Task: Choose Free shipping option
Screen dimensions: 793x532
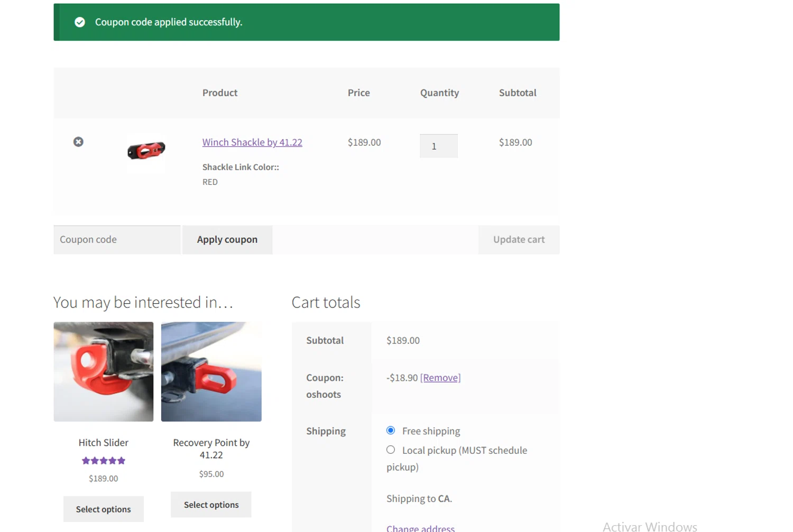Action: (x=391, y=431)
